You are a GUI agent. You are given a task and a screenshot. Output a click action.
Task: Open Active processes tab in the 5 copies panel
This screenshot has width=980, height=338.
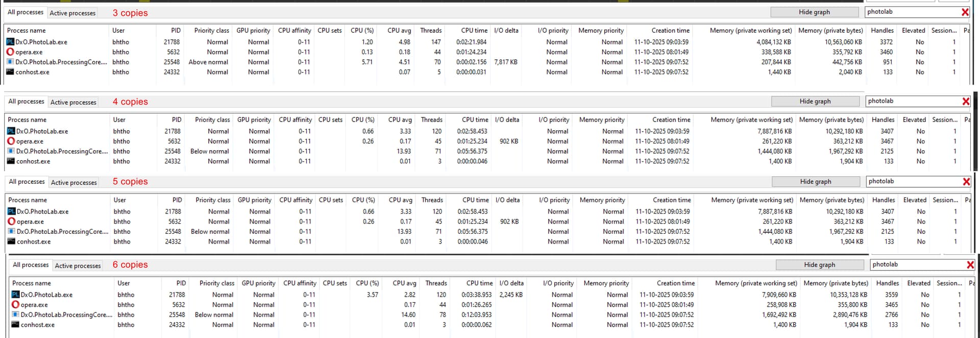click(74, 182)
